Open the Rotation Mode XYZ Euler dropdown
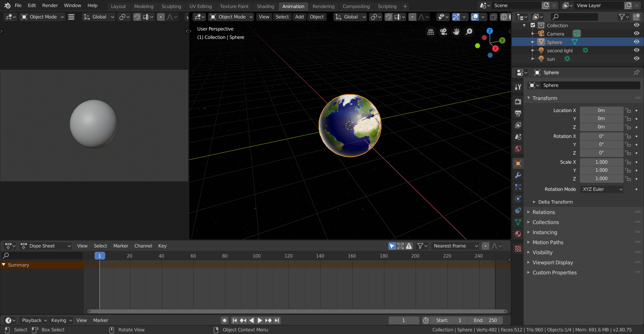 tap(602, 189)
